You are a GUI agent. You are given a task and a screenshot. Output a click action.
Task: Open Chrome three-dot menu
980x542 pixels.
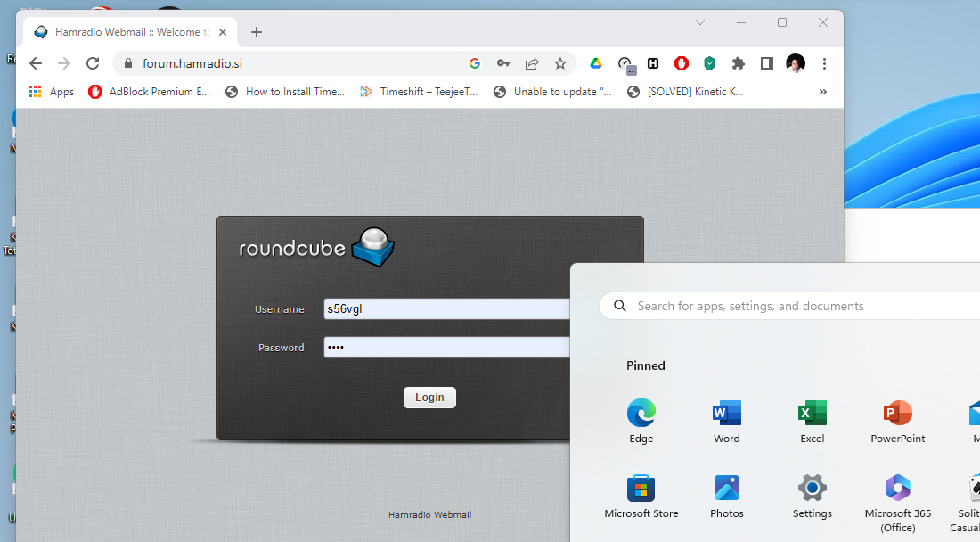click(824, 63)
